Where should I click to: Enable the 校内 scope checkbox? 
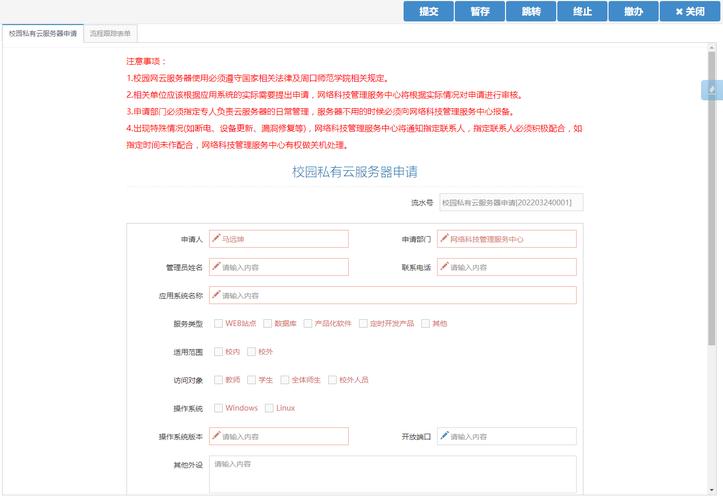[219, 351]
